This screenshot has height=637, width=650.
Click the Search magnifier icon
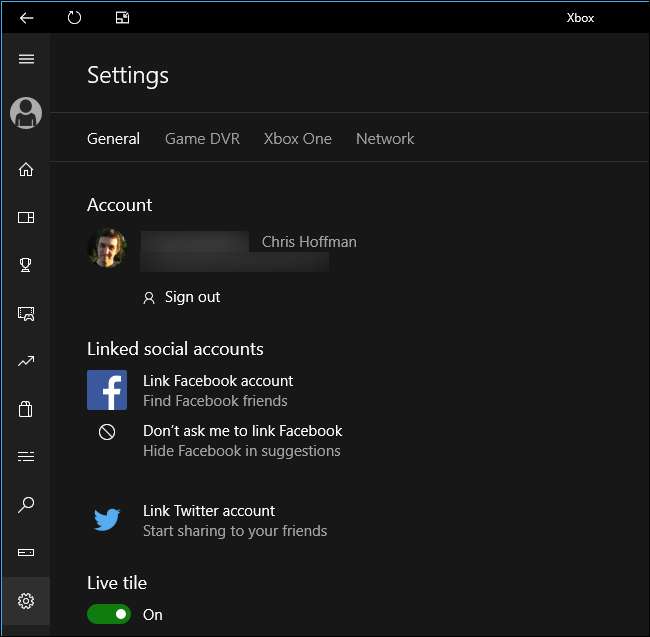(x=26, y=505)
